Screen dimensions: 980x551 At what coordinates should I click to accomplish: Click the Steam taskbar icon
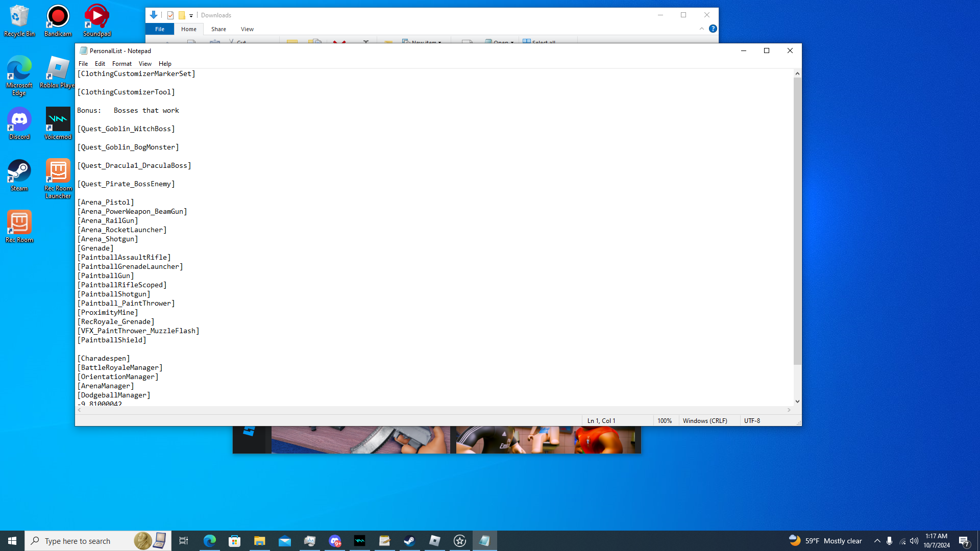point(409,541)
